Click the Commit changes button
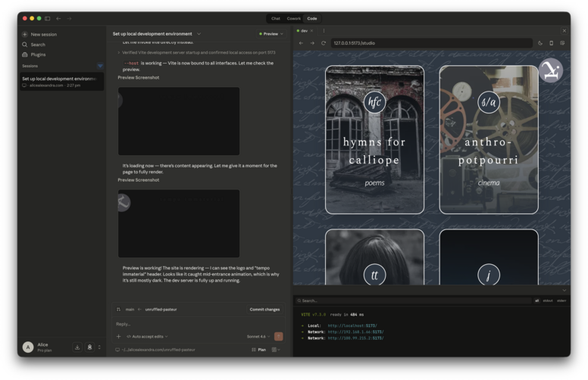Image resolution: width=588 pixels, height=380 pixels. (264, 310)
